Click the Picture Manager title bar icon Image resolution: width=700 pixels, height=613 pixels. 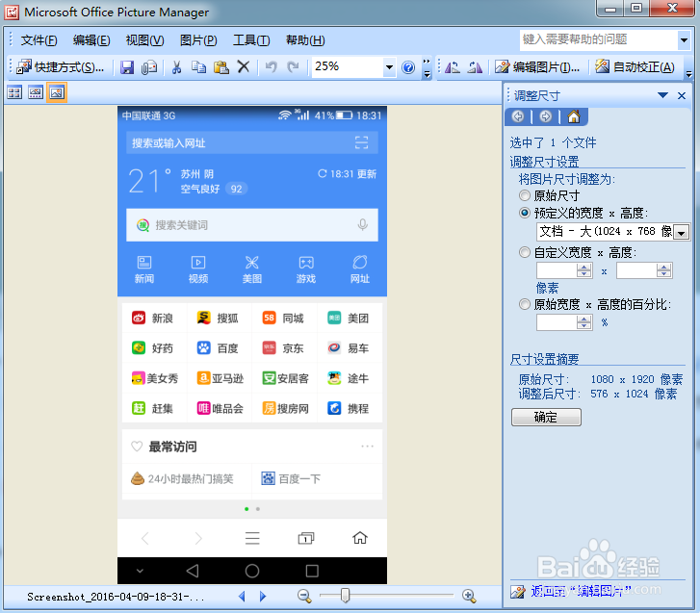pos(12,13)
